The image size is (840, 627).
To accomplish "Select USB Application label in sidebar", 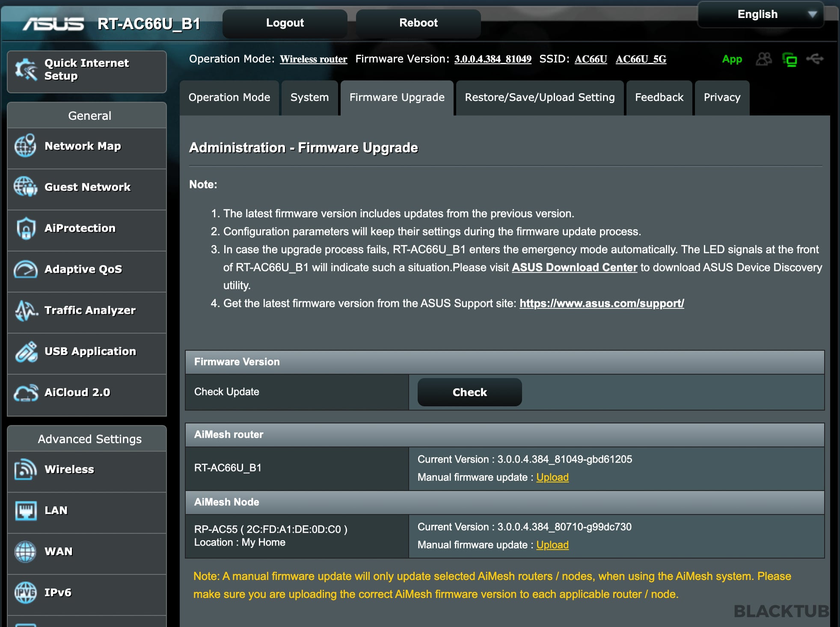I will point(90,352).
